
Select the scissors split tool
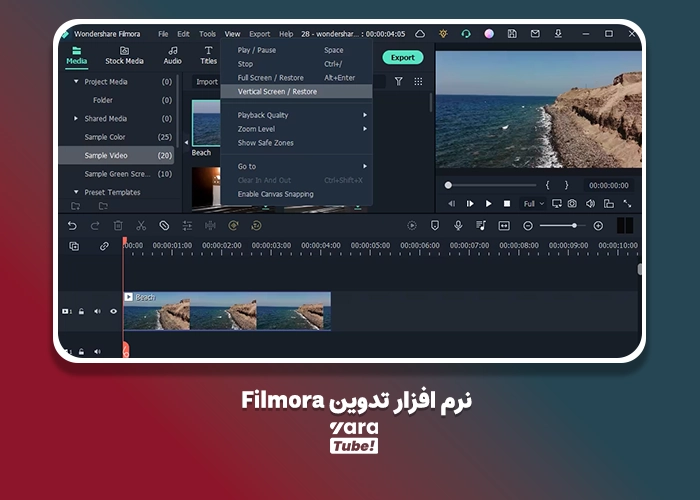[141, 225]
